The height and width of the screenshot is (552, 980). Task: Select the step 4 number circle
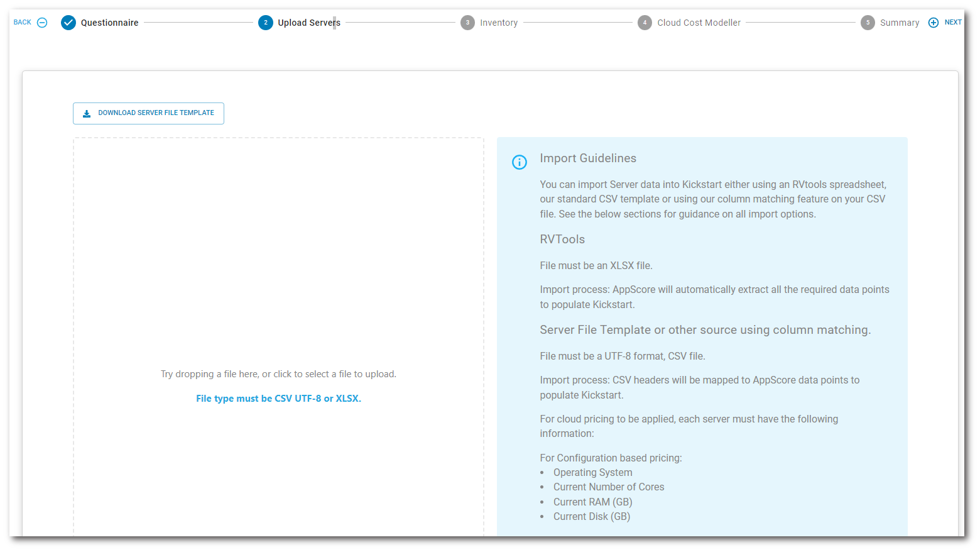[645, 23]
